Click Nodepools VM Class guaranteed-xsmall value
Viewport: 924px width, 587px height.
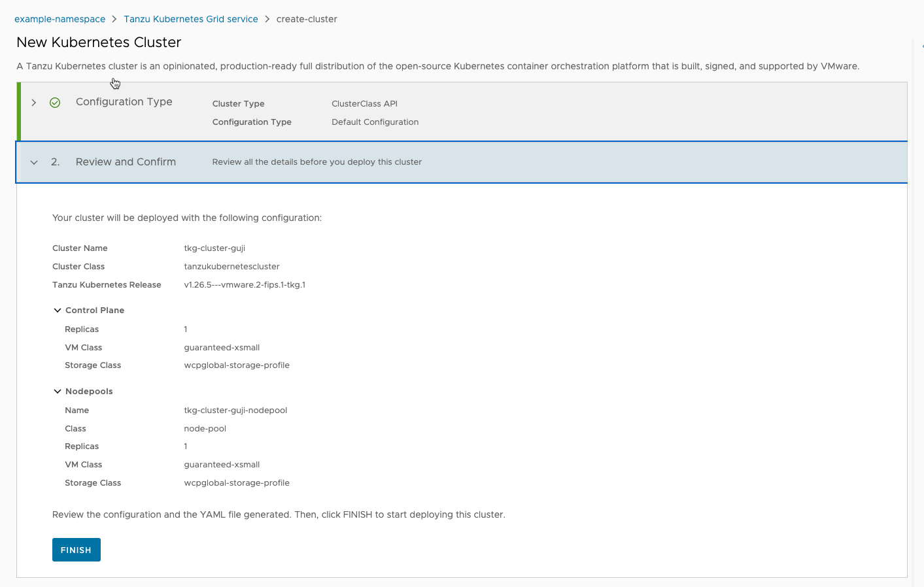coord(222,465)
